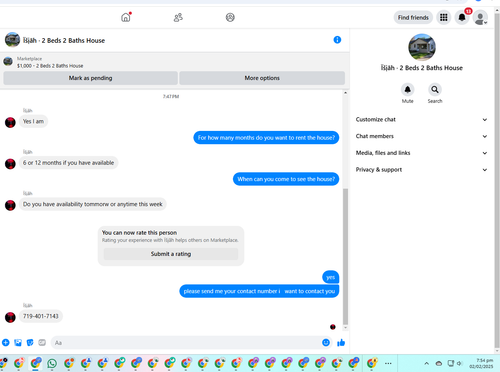The width and height of the screenshot is (500, 372).
Task: Attach a file using the photo icon
Action: [18, 342]
